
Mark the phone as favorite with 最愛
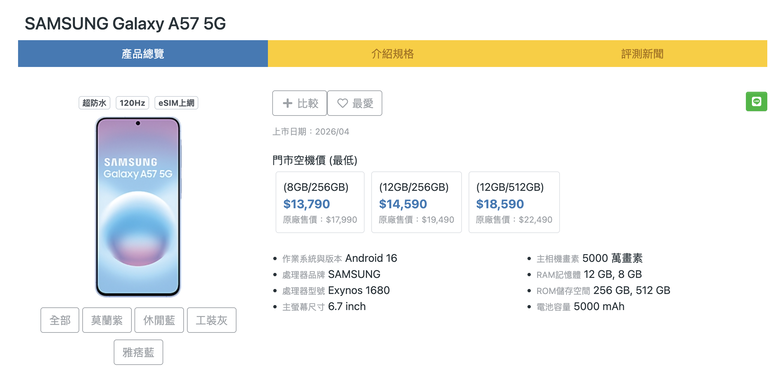tap(355, 103)
